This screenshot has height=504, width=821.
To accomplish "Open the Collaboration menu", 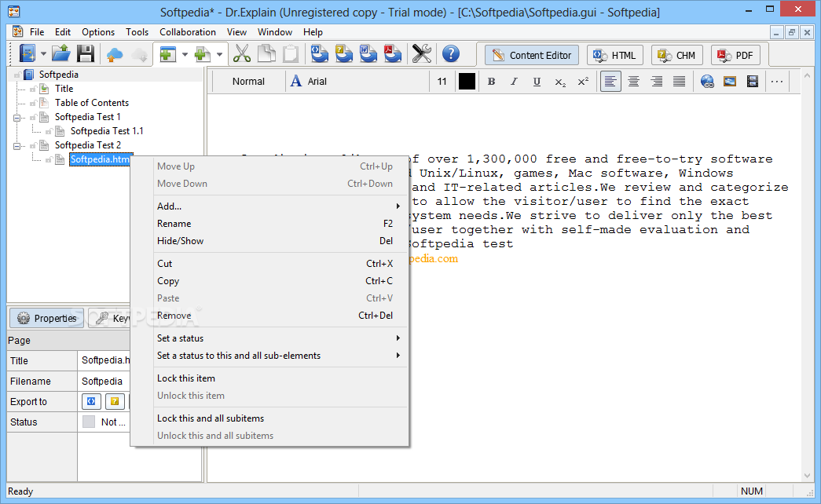I will (x=188, y=32).
